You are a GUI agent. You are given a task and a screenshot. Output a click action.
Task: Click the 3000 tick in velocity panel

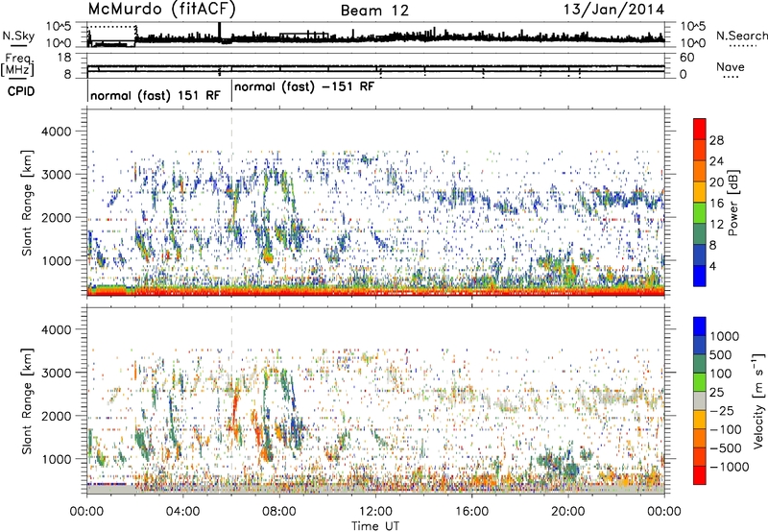pos(56,373)
